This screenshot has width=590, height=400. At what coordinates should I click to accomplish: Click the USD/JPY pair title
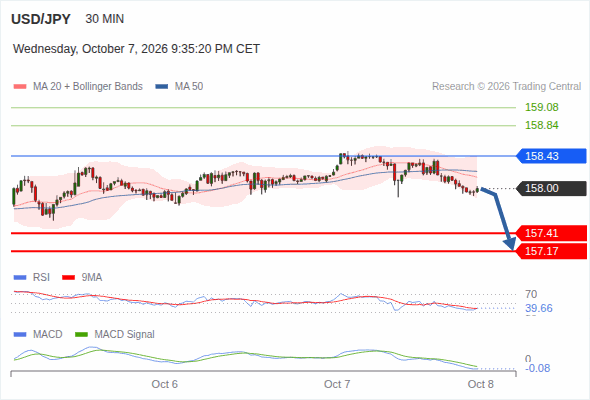coord(41,19)
